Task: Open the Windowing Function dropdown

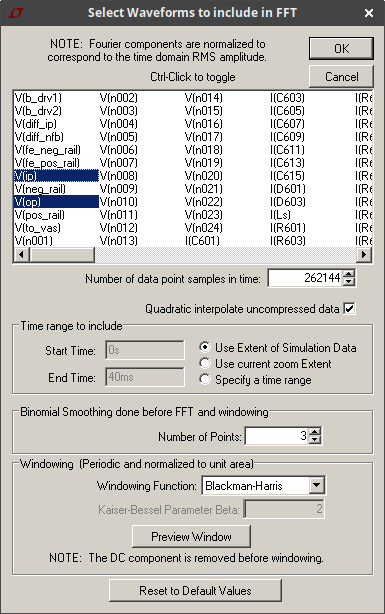Action: coord(316,486)
